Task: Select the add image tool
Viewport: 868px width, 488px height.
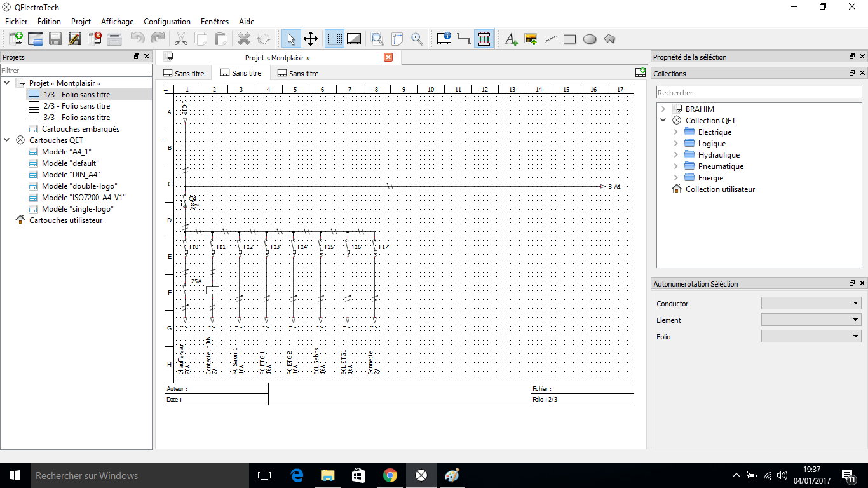Action: (x=531, y=39)
